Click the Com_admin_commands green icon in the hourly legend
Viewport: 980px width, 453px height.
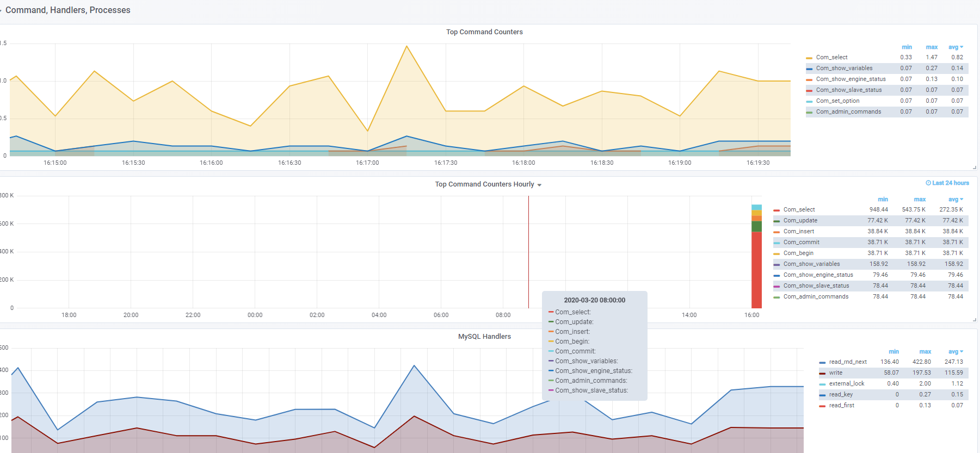point(776,297)
